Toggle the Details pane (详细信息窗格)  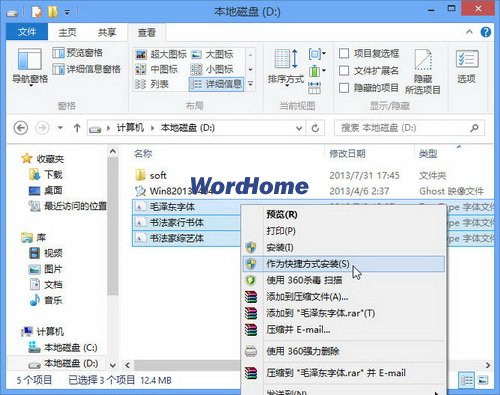tap(86, 69)
